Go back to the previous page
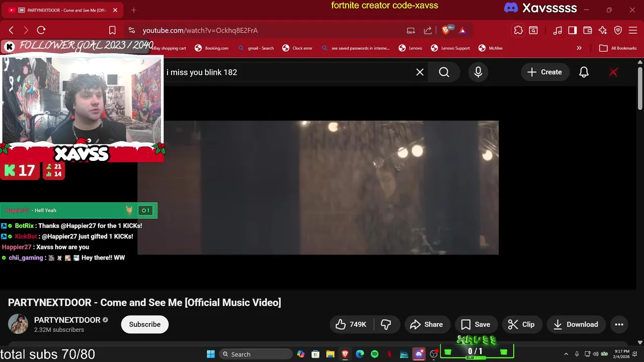The height and width of the screenshot is (362, 644). click(x=11, y=30)
